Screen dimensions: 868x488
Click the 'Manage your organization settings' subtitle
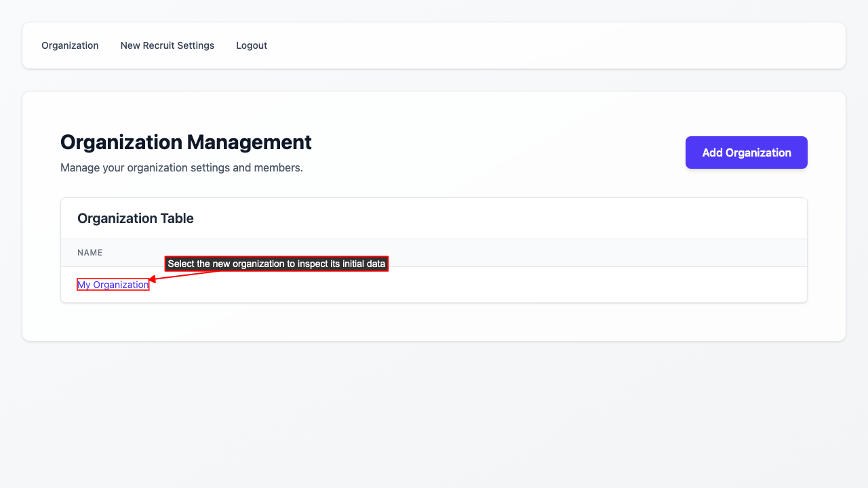[181, 167]
